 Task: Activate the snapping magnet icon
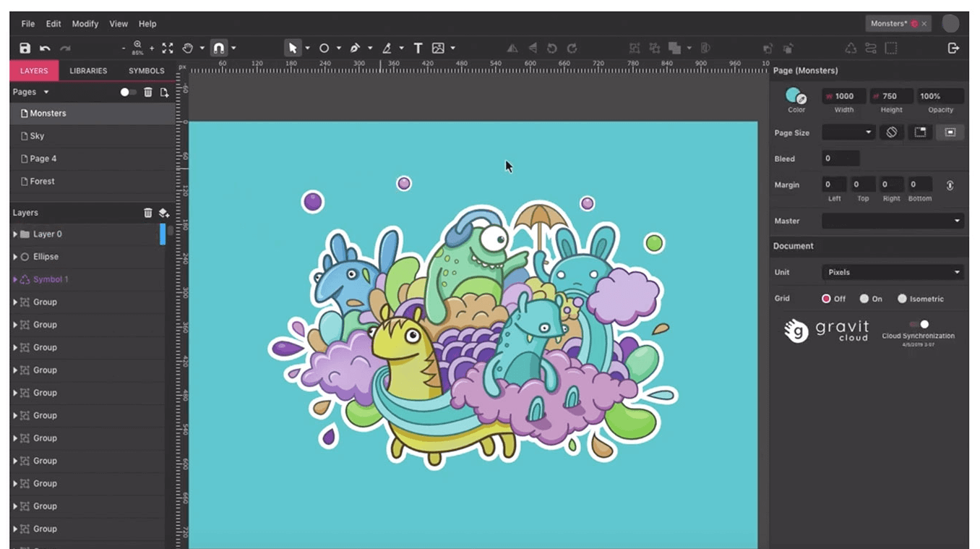tap(218, 48)
